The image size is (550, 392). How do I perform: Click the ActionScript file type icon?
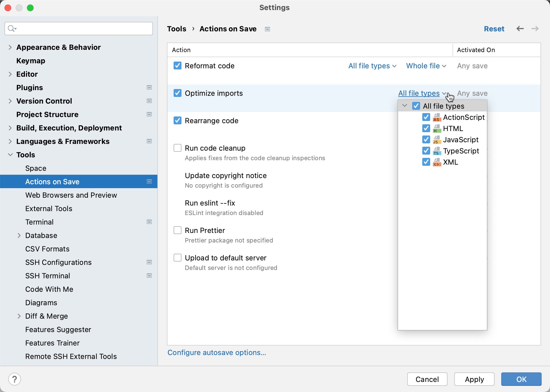(437, 117)
